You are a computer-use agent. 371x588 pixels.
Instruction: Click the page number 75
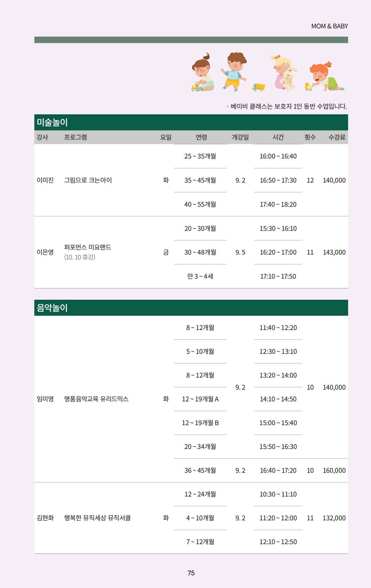pos(191,573)
